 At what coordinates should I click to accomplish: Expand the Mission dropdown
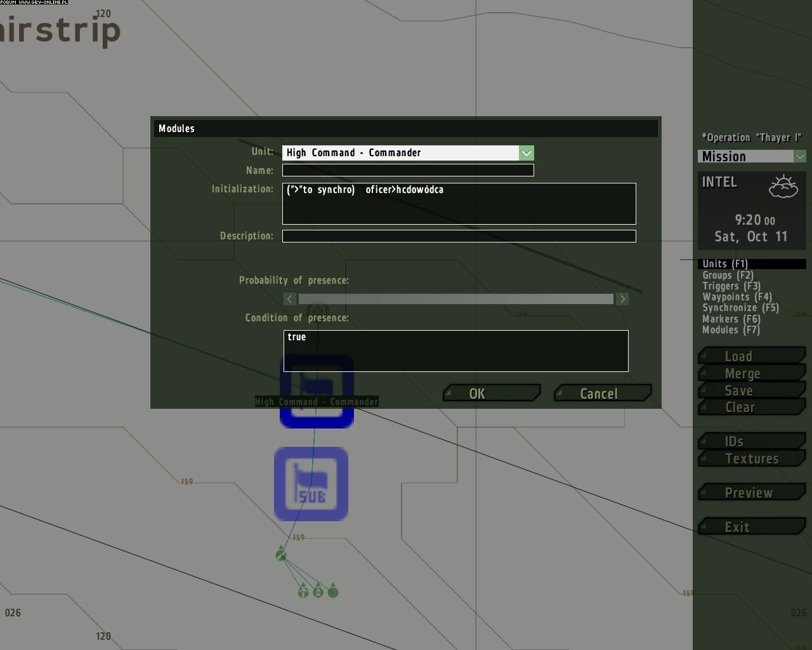[x=799, y=156]
